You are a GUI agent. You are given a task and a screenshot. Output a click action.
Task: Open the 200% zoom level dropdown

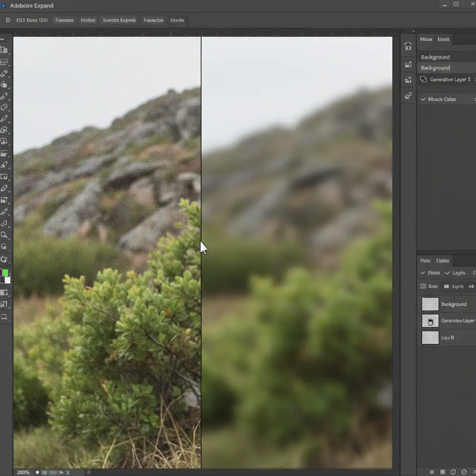(23, 472)
